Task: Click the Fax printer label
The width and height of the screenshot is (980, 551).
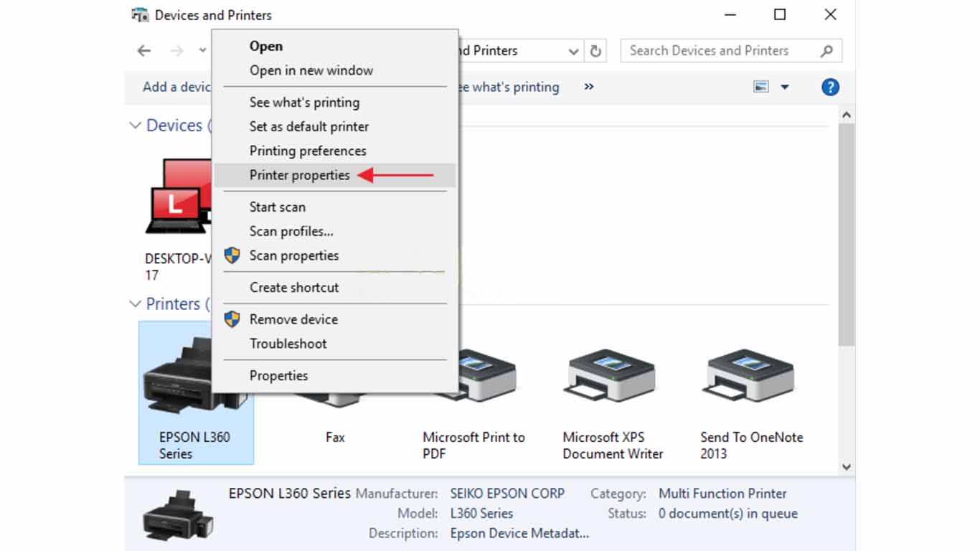Action: point(335,437)
